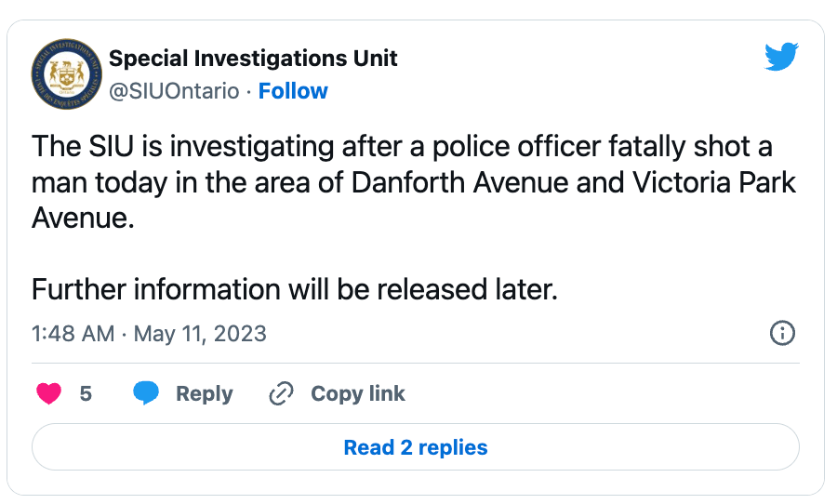Click the Further information will be released line
The height and width of the screenshot is (504, 837).
295,289
